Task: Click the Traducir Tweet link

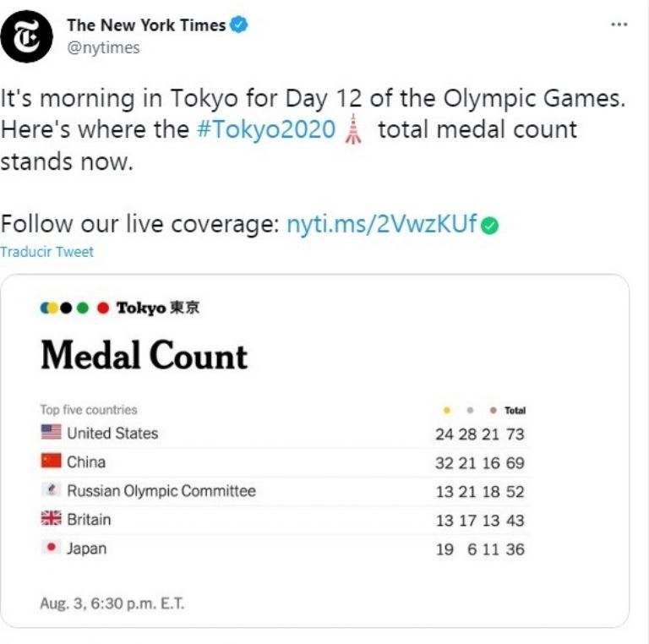Action: click(46, 252)
